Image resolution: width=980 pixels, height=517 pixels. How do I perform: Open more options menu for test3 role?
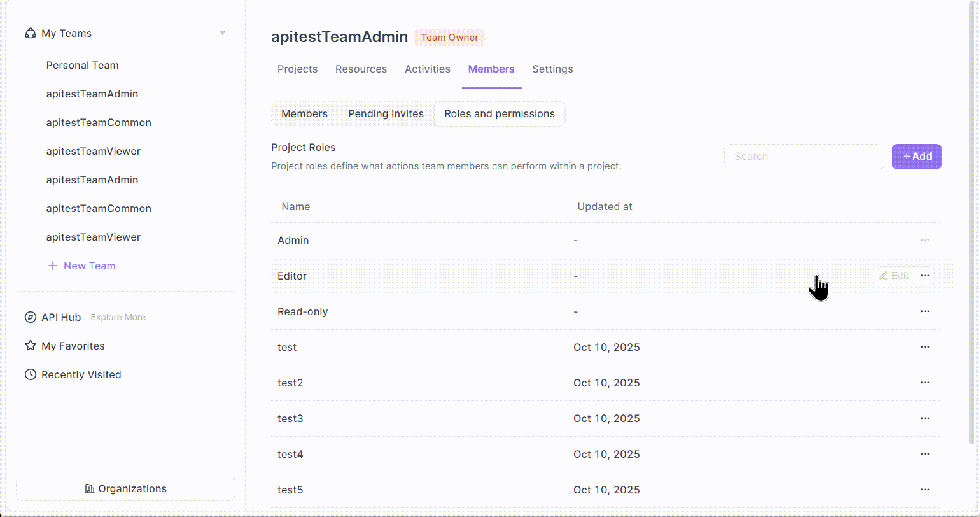(925, 418)
